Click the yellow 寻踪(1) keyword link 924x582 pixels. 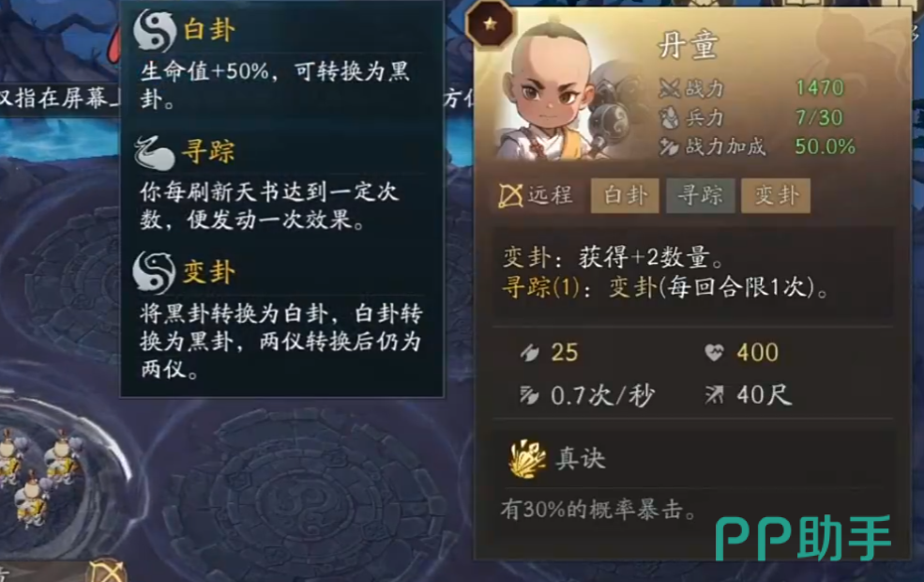(x=541, y=288)
